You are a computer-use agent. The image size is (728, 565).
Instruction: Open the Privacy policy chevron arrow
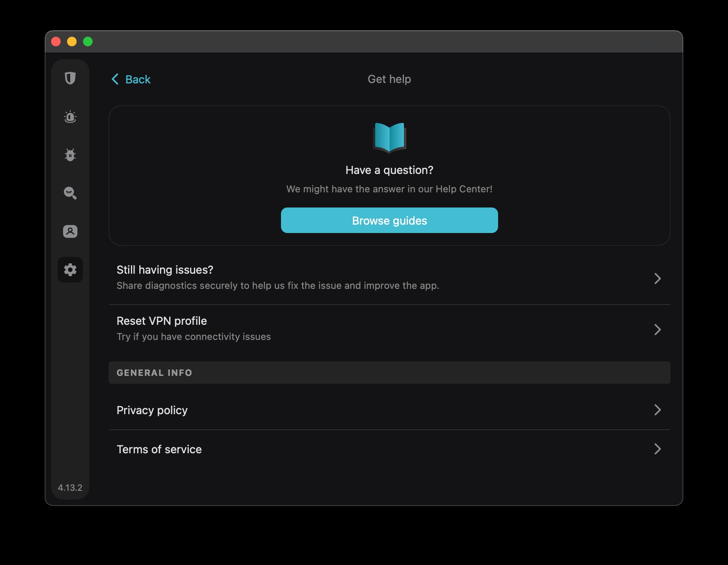[657, 410]
